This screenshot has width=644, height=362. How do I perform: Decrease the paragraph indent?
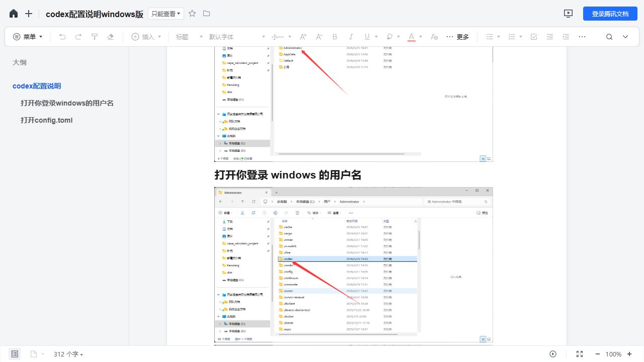coord(550,37)
